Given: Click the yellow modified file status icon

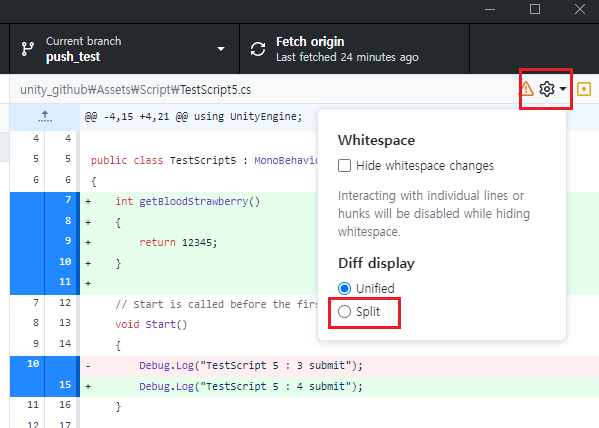Looking at the screenshot, I should 584,89.
